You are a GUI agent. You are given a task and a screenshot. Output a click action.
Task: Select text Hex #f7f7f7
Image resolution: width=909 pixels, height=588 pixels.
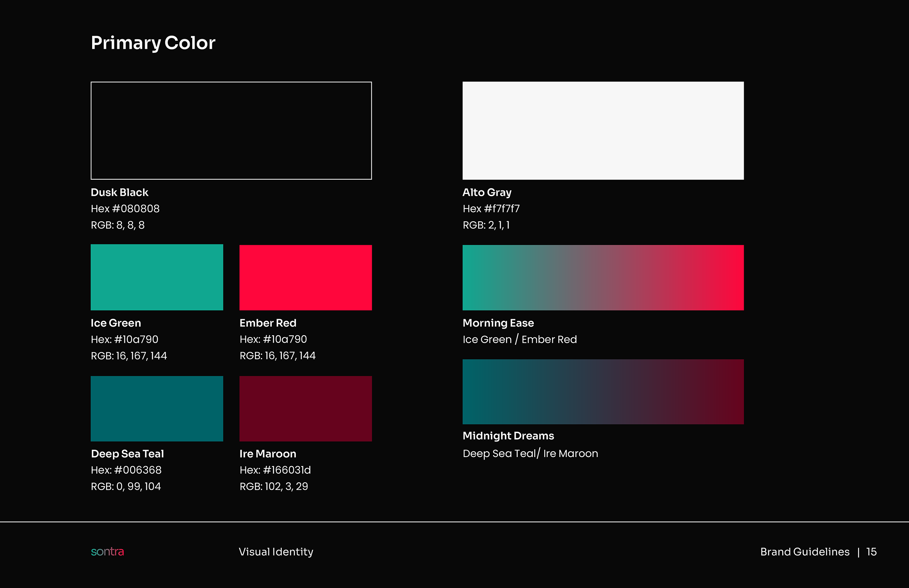point(491,209)
